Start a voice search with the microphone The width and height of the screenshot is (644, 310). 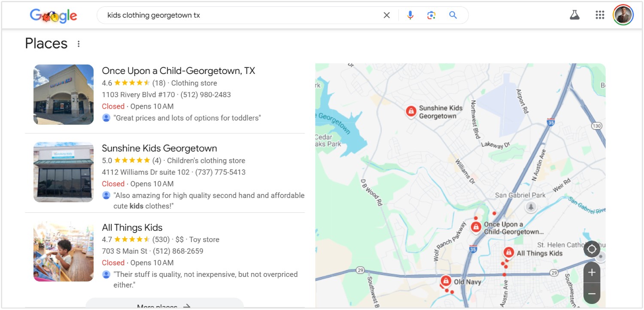(x=410, y=15)
